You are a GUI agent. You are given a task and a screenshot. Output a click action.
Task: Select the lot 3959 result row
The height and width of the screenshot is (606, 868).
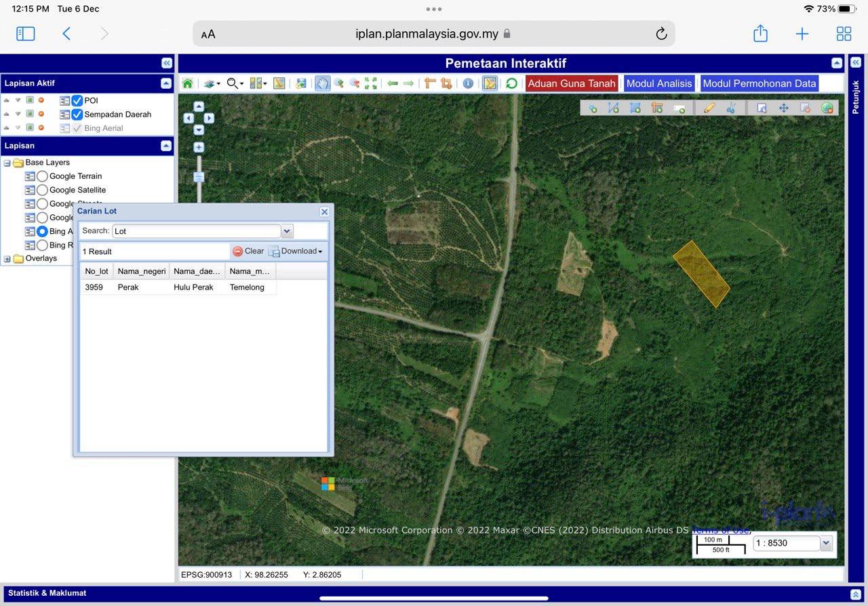tap(178, 287)
